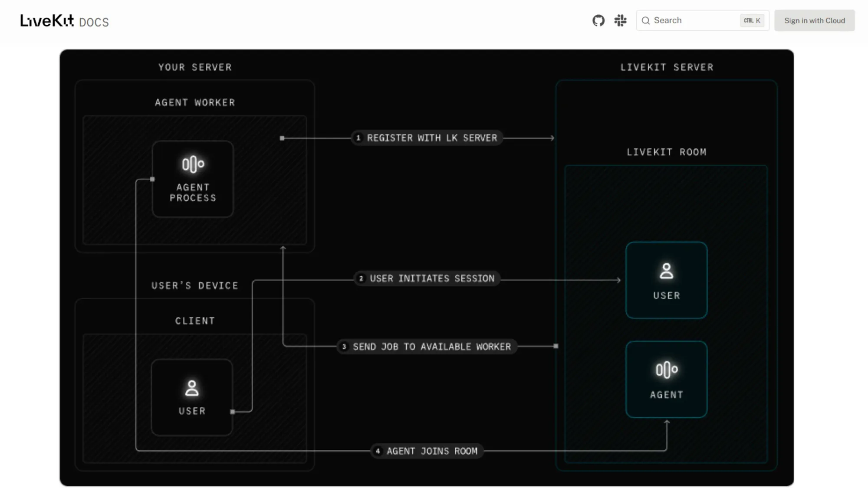The width and height of the screenshot is (868, 488).
Task: Click the LiveKit Room label
Action: point(667,152)
